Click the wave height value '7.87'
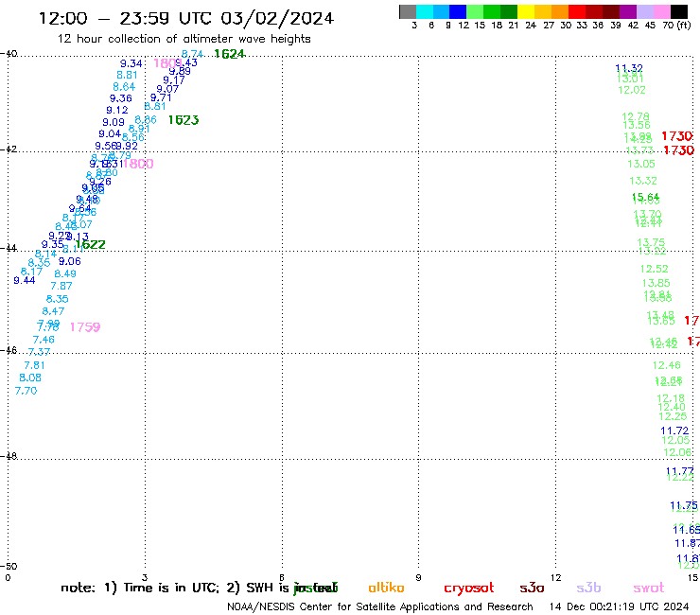The width and height of the screenshot is (700, 615). point(61,286)
